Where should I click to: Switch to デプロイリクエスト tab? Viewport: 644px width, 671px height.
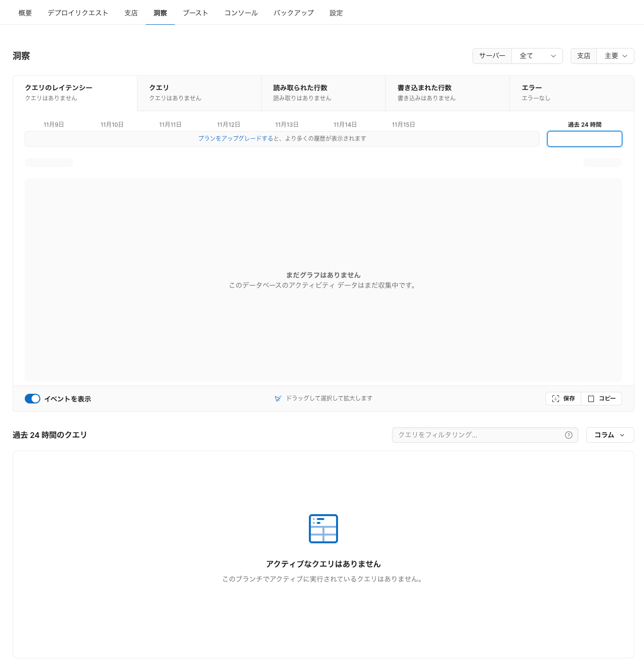click(78, 13)
